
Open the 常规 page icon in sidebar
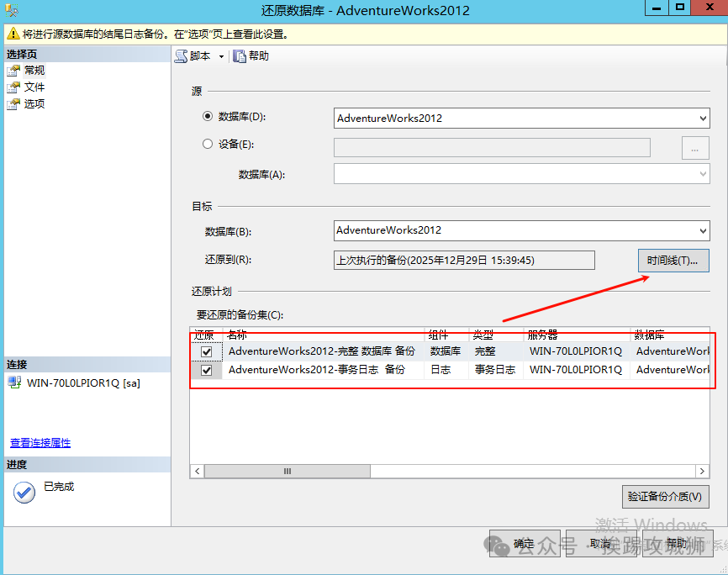pos(13,71)
